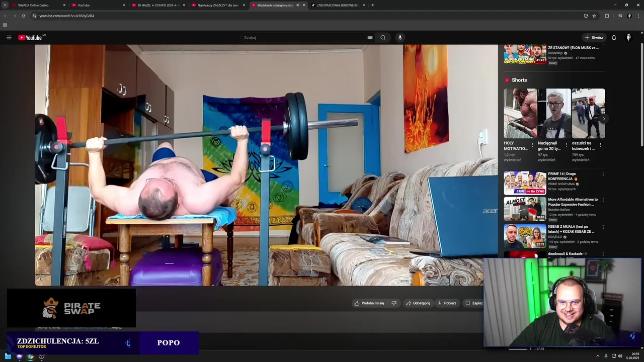This screenshot has height=362, width=644.
Task: Open the YouTube account avatar menu
Action: 628,38
